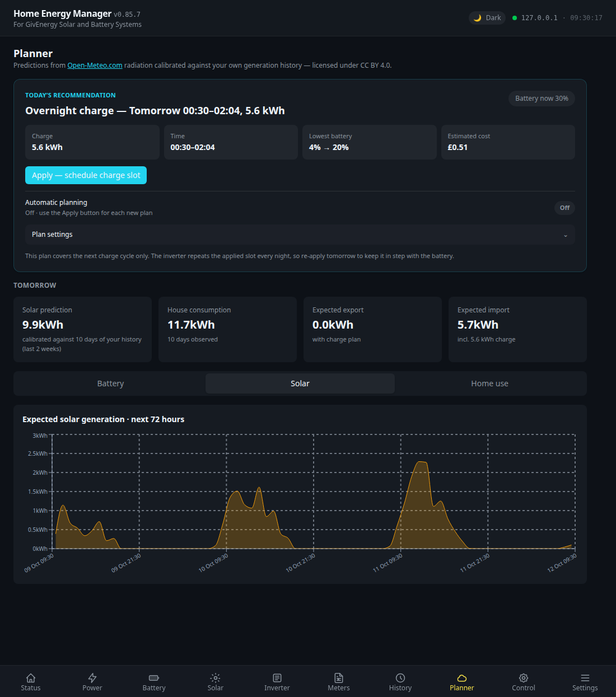Open the Meters icon

click(x=339, y=678)
